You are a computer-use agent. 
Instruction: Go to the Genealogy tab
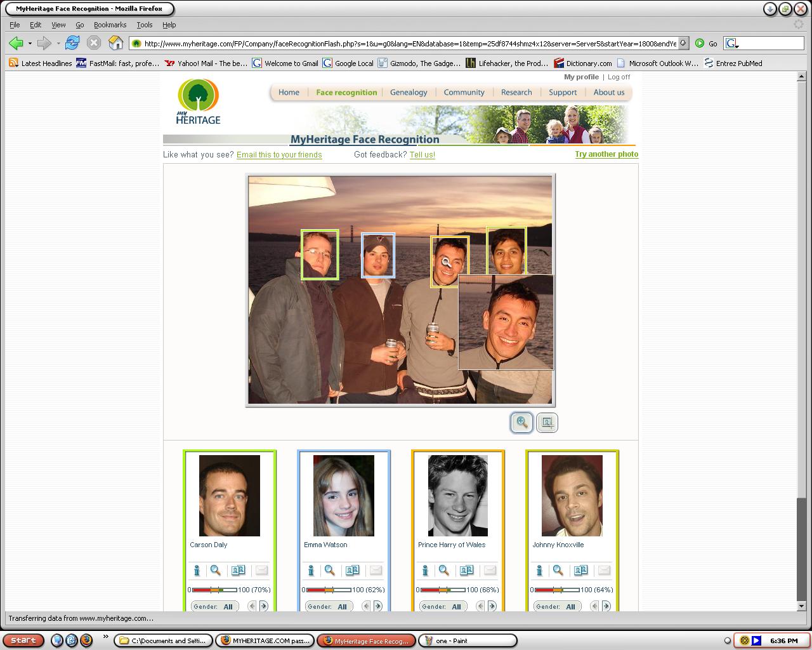point(409,92)
